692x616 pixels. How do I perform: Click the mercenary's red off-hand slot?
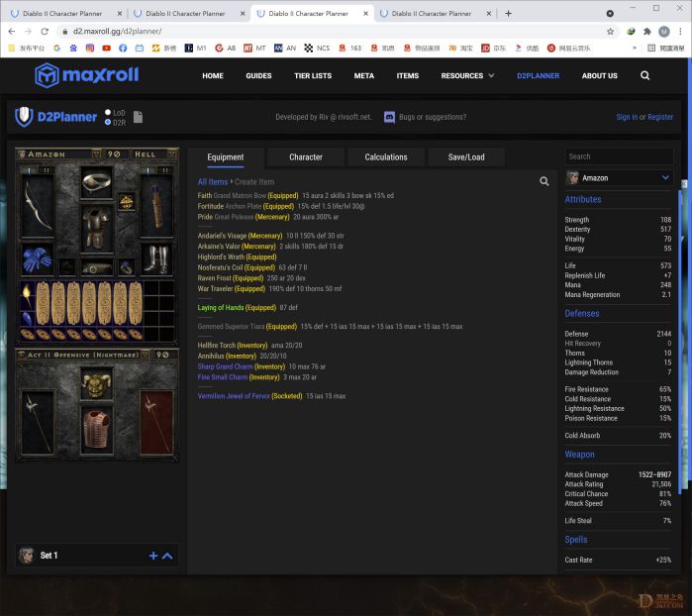pyautogui.click(x=156, y=422)
